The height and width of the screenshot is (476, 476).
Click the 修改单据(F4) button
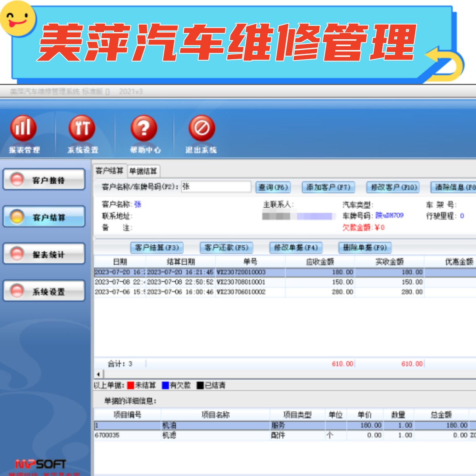pyautogui.click(x=296, y=248)
